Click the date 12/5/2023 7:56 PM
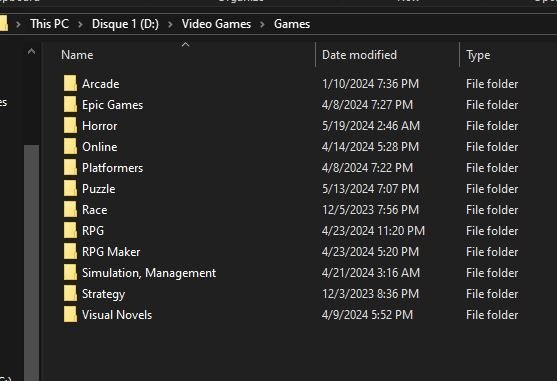 click(370, 209)
